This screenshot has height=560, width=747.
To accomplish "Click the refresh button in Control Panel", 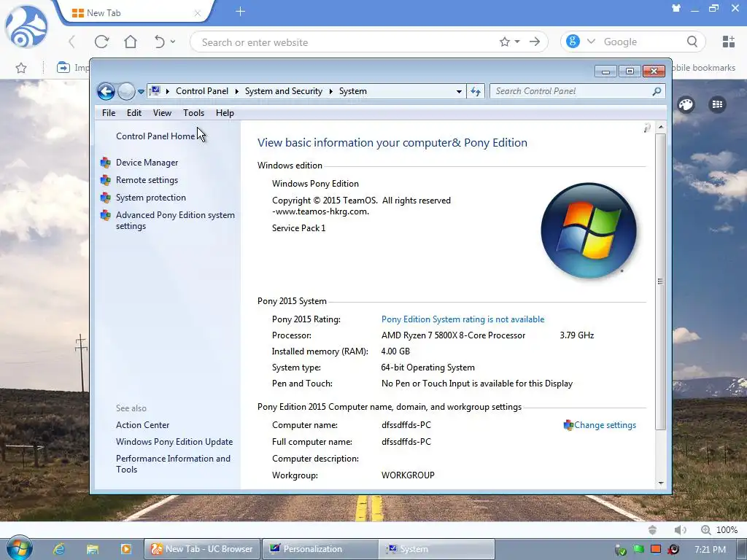I will (x=476, y=91).
